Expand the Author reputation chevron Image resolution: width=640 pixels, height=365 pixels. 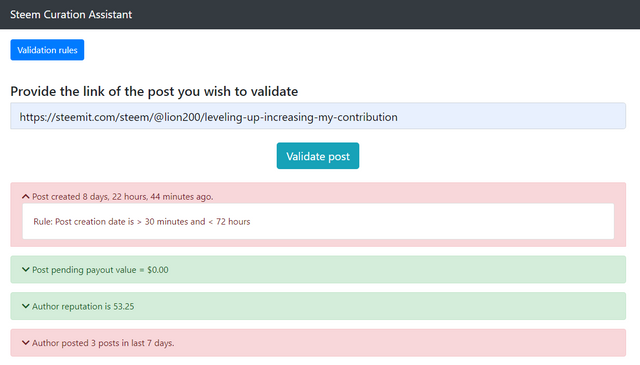(x=26, y=306)
